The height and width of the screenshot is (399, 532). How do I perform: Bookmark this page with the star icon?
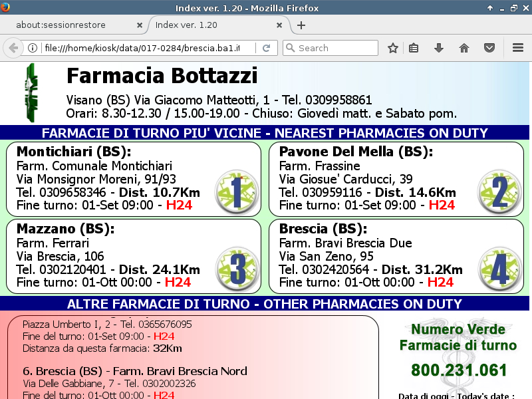[393, 48]
